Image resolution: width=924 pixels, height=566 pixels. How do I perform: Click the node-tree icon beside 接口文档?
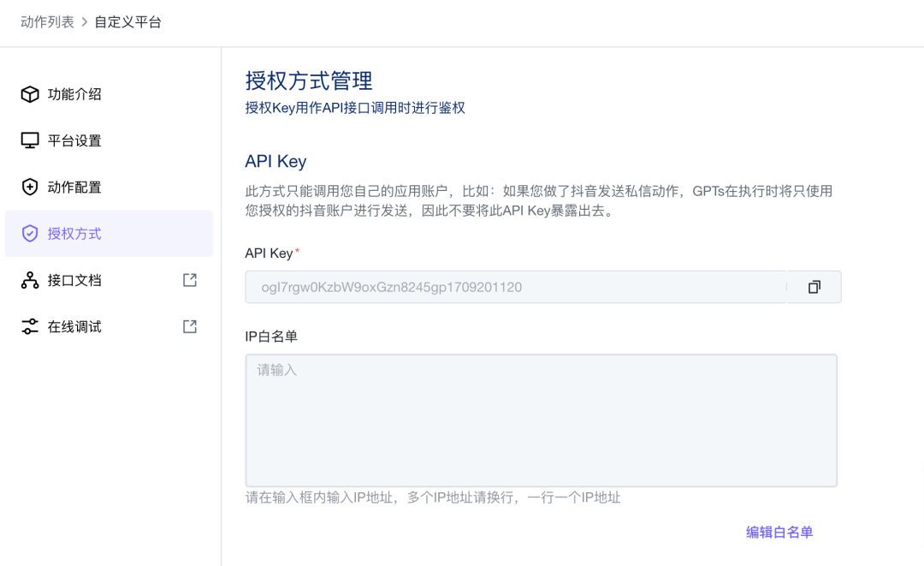click(x=30, y=280)
